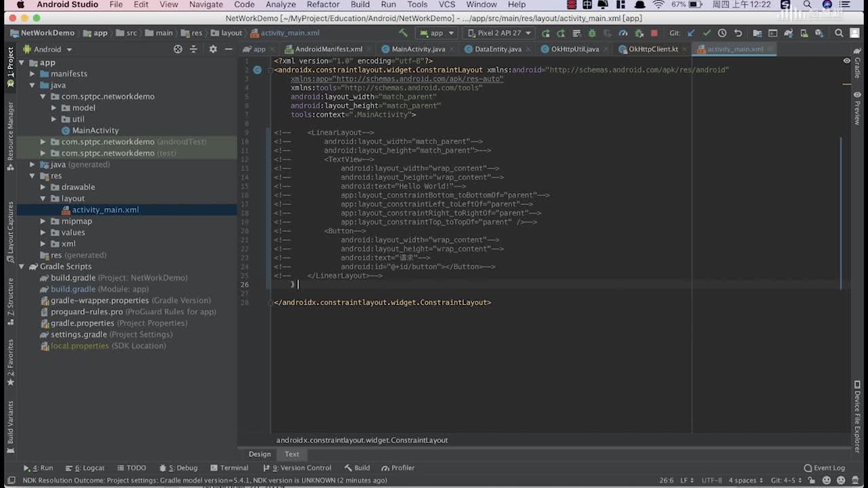868x488 pixels.
Task: Switch to the Text view tab
Action: 292,454
